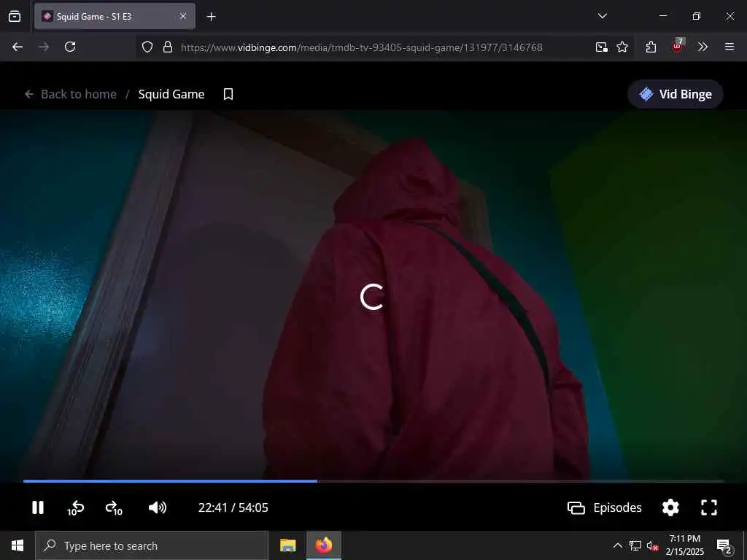
Task: Open the uBlock Origin extension
Action: 678,46
